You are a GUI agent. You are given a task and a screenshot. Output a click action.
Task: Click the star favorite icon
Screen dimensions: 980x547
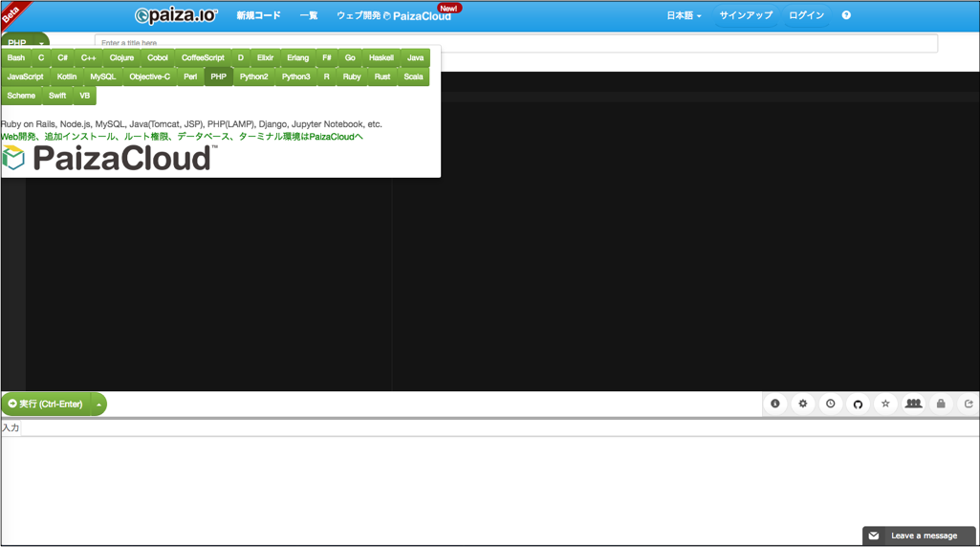pyautogui.click(x=885, y=404)
